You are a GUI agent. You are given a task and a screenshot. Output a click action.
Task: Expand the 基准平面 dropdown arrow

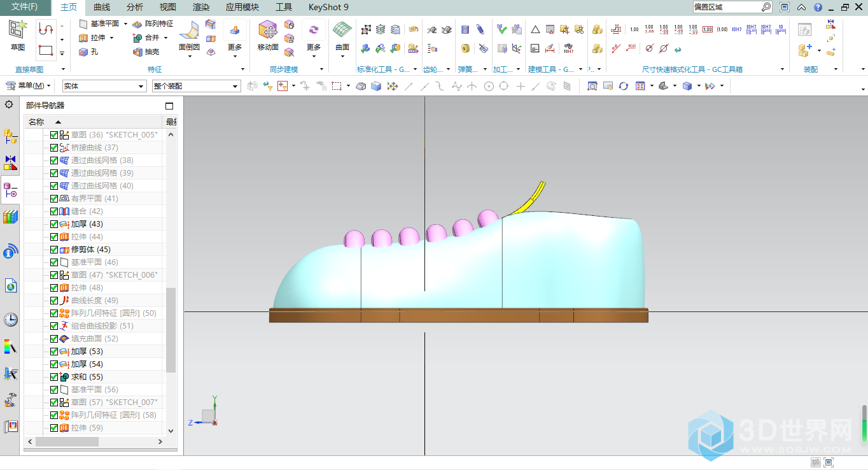125,24
